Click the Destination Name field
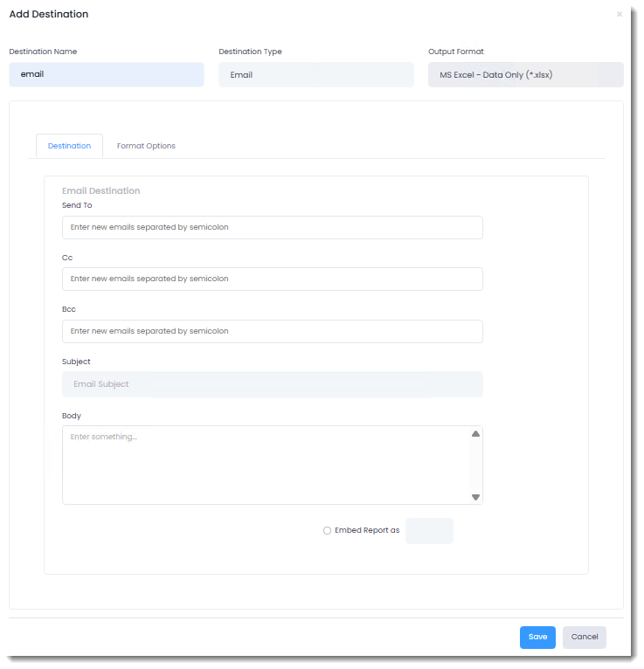 107,75
